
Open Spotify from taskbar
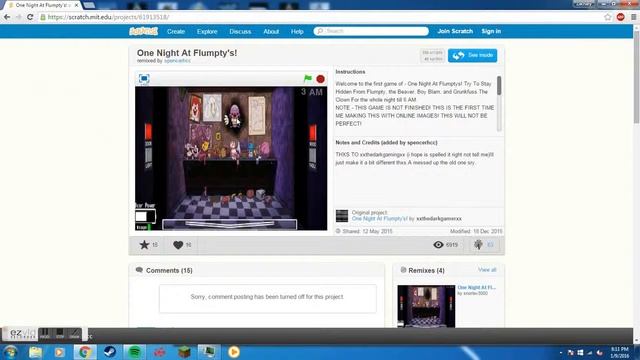pyautogui.click(x=135, y=352)
